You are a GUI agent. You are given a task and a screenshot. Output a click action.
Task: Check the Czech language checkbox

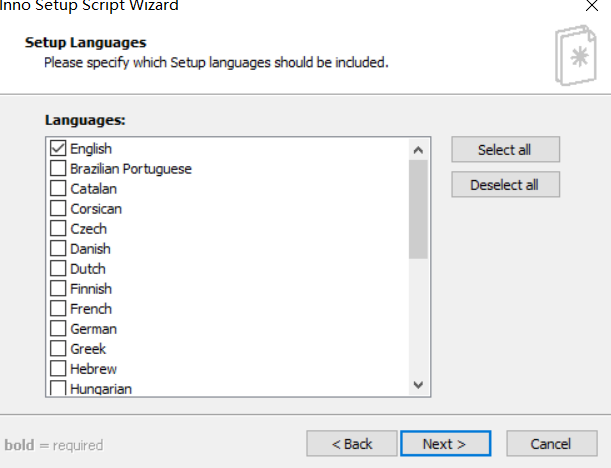coord(58,228)
